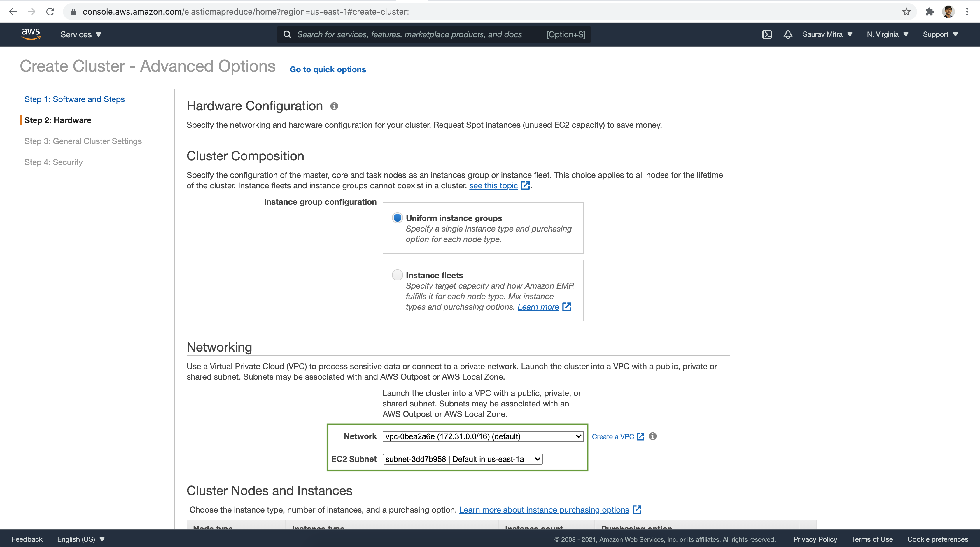This screenshot has width=980, height=547.
Task: Click the EC2 Subnet dropdown
Action: (x=462, y=459)
